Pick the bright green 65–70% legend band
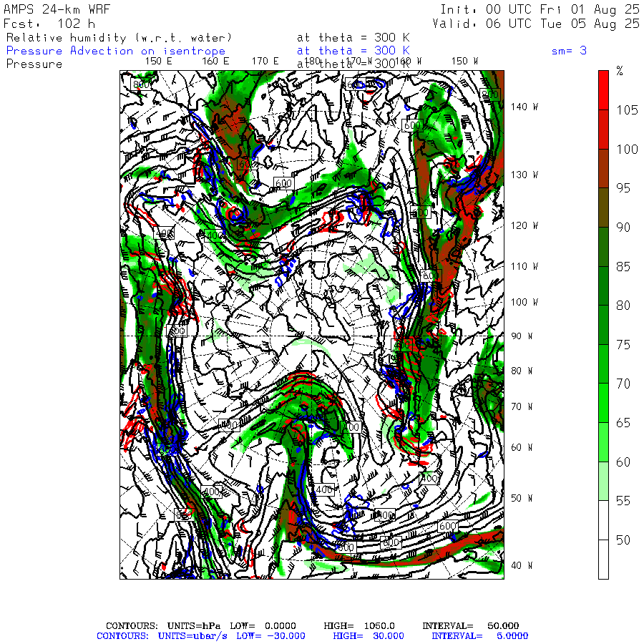644x644 pixels. [603, 403]
